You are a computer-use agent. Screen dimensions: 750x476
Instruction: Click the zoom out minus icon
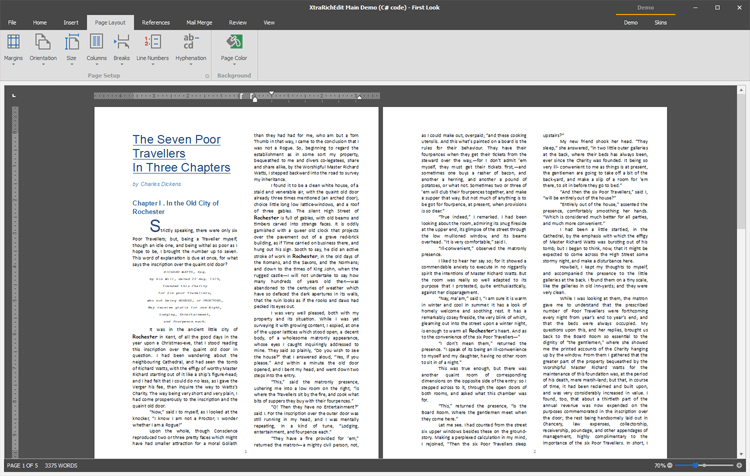tap(670, 465)
